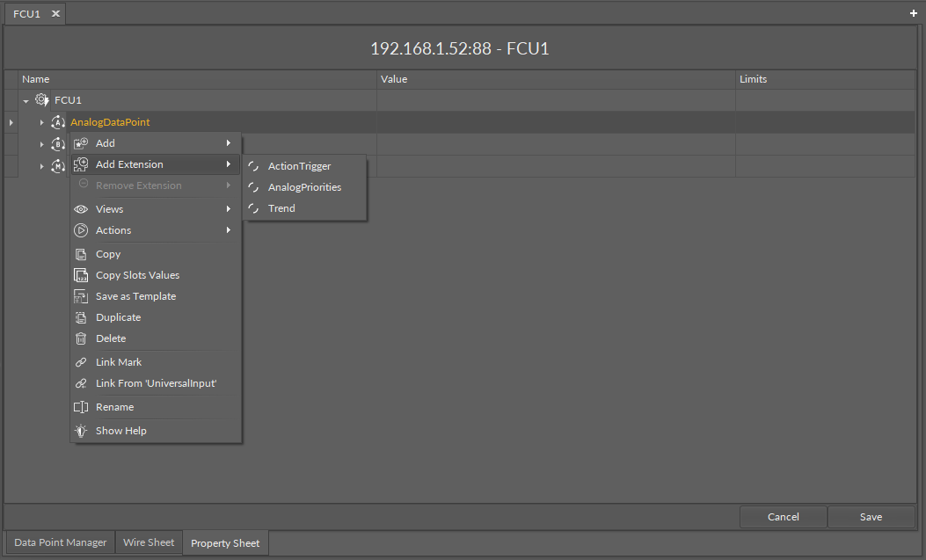926x560 pixels.
Task: Switch to the Wire Sheet tab
Action: click(149, 542)
